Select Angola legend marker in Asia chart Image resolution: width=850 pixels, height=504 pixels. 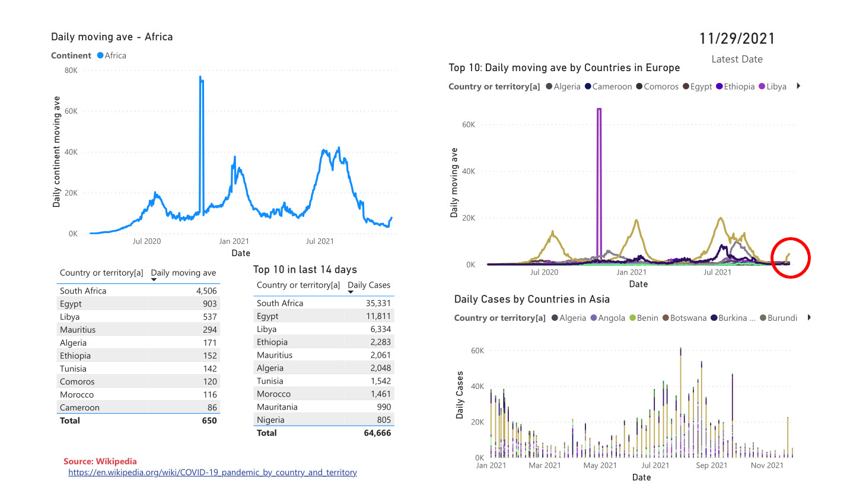(594, 318)
